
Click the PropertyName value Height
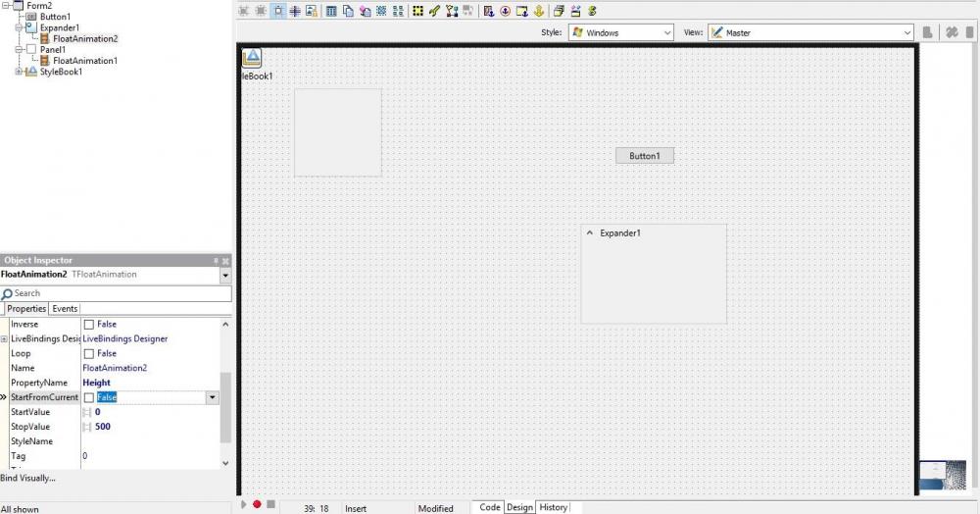[96, 383]
